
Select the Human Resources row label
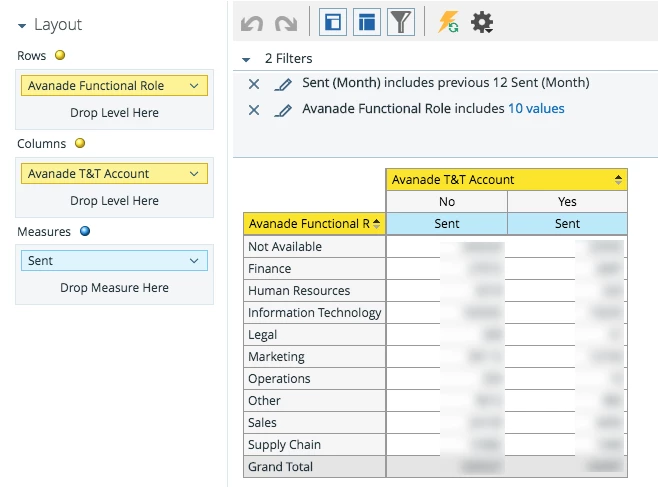click(314, 291)
